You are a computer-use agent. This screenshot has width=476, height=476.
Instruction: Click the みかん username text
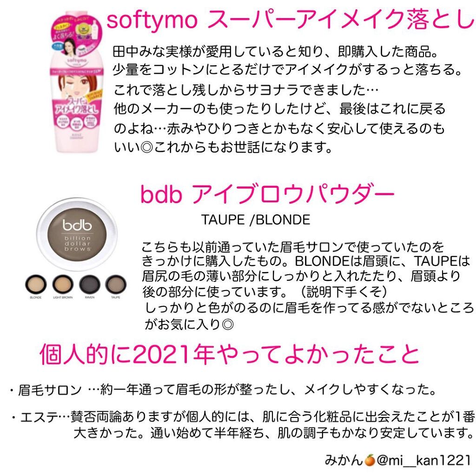(344, 460)
